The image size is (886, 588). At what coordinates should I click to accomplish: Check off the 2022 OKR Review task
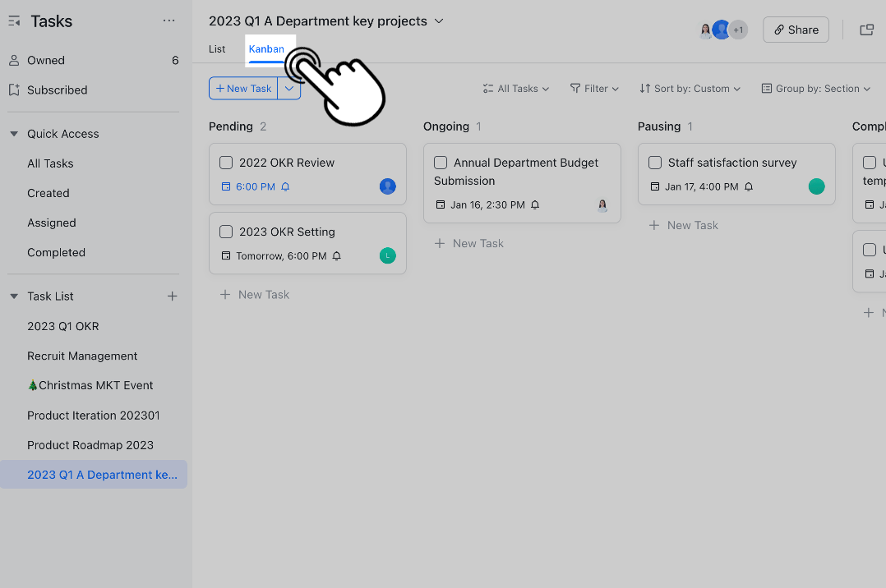(226, 163)
